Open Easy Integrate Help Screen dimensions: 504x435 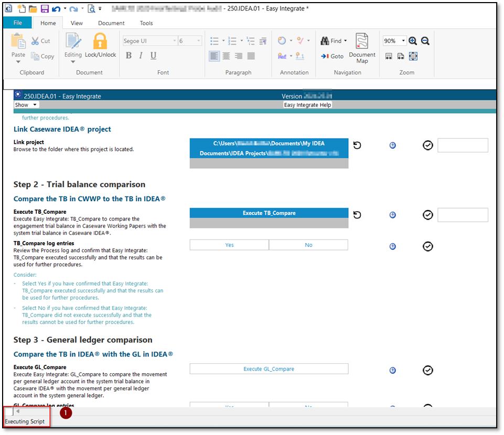pyautogui.click(x=308, y=105)
